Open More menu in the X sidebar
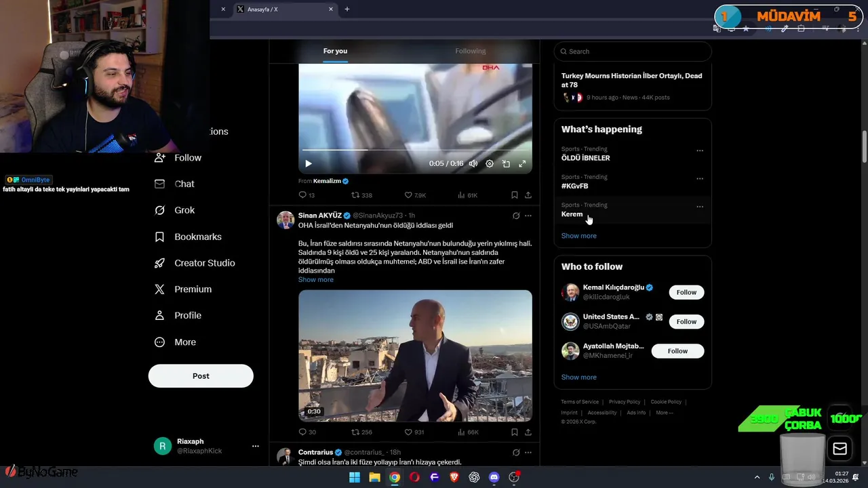The image size is (868, 488). tap(176, 342)
